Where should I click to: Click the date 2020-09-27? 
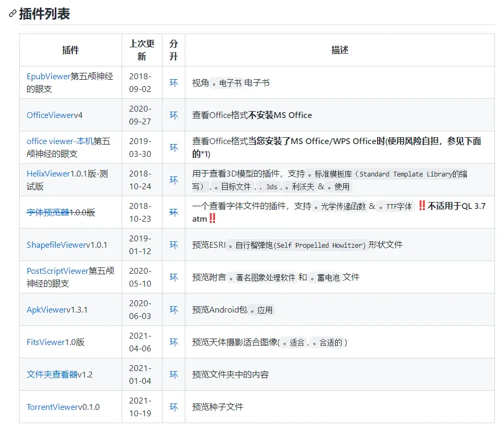coord(140,115)
